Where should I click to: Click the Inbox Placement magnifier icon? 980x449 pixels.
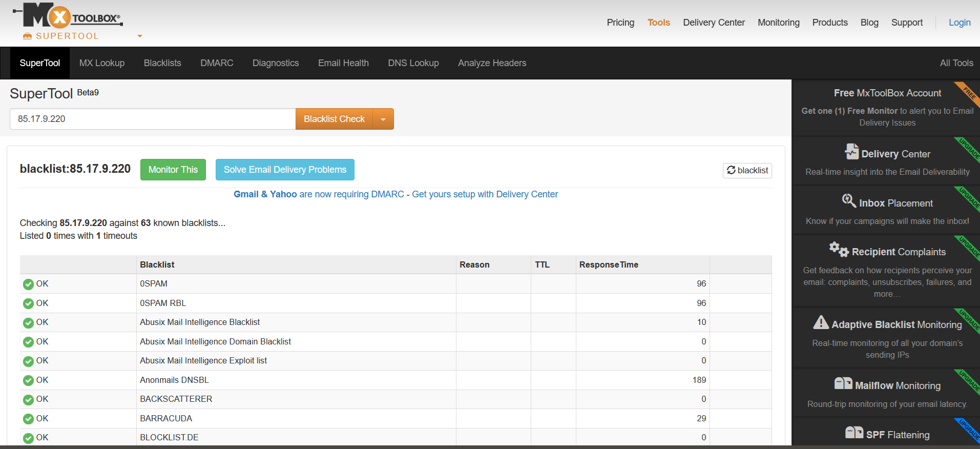pos(849,201)
